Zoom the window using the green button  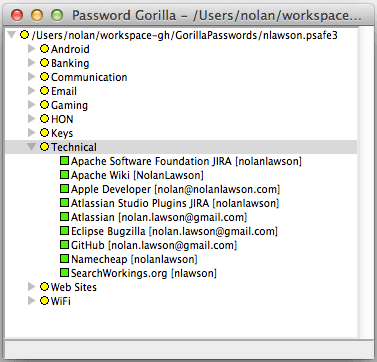[x=57, y=15]
